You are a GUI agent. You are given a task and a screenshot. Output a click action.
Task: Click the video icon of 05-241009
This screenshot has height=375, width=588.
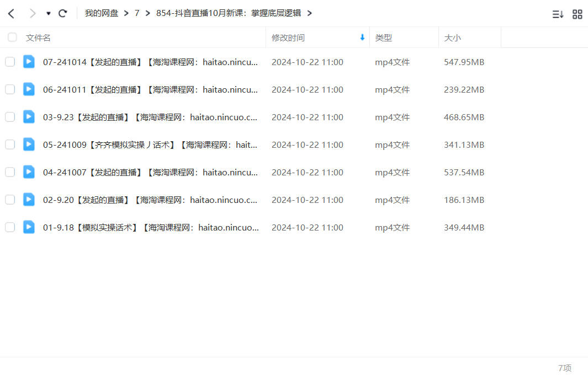29,144
